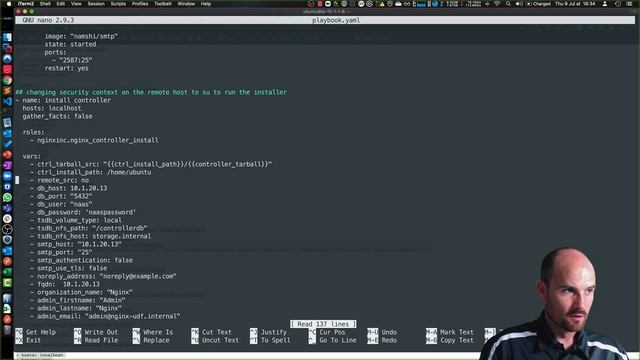Image resolution: width=640 pixels, height=360 pixels.
Task: Click the nano Redo shortcut
Action: 382,340
